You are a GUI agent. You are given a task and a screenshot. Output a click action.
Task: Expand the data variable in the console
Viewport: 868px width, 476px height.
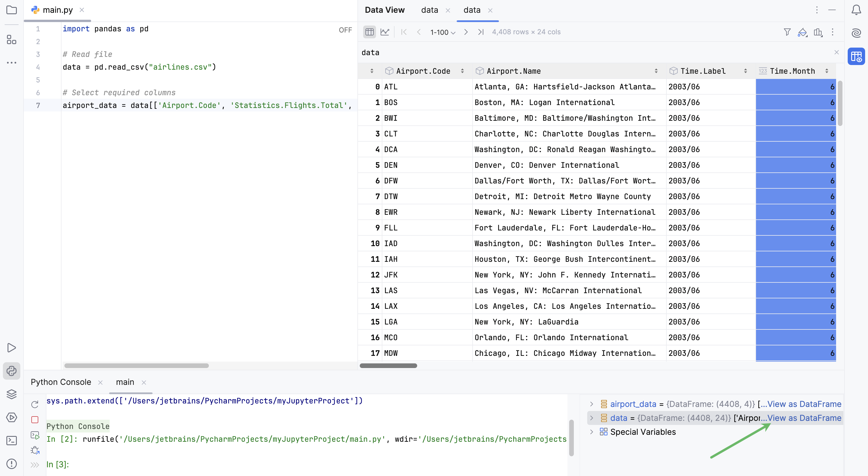coord(592,418)
